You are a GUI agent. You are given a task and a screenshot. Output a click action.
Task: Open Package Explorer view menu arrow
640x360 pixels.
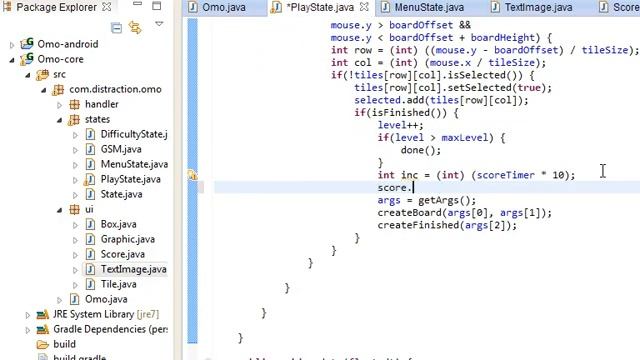pos(159,24)
